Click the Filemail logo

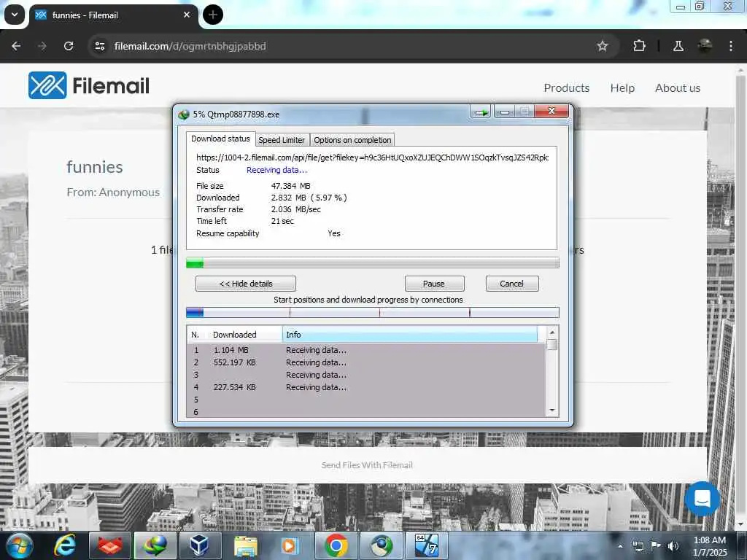(x=89, y=86)
